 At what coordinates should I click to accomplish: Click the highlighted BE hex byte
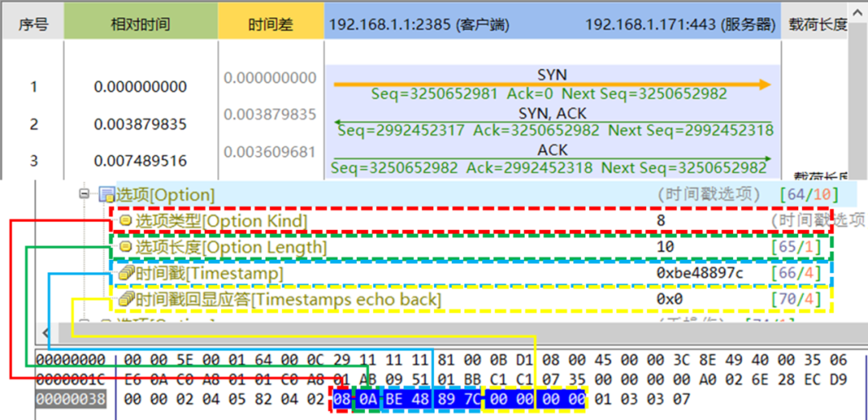395,399
